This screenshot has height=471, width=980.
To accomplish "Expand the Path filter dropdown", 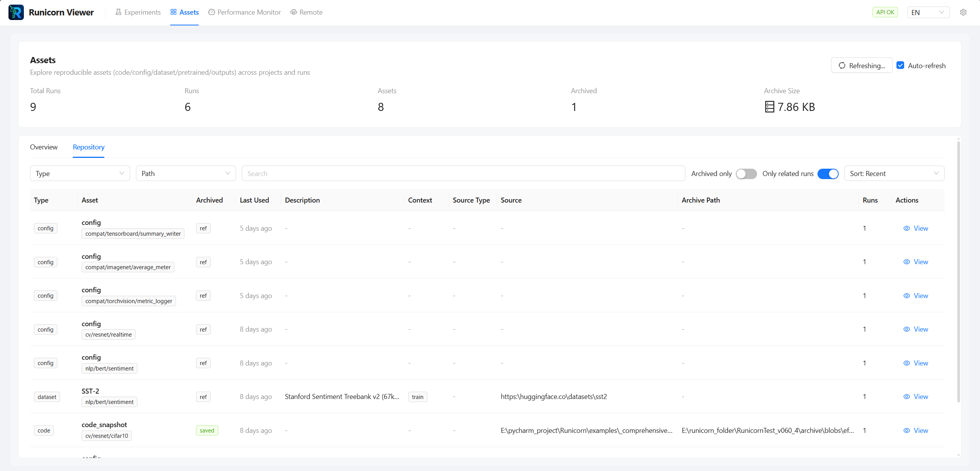I will (186, 173).
